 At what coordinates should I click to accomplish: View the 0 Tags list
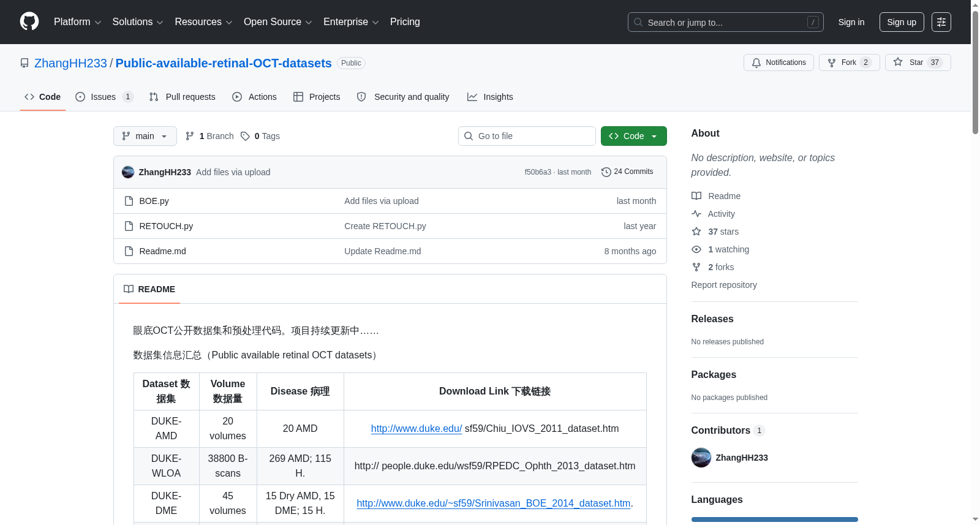pos(260,136)
